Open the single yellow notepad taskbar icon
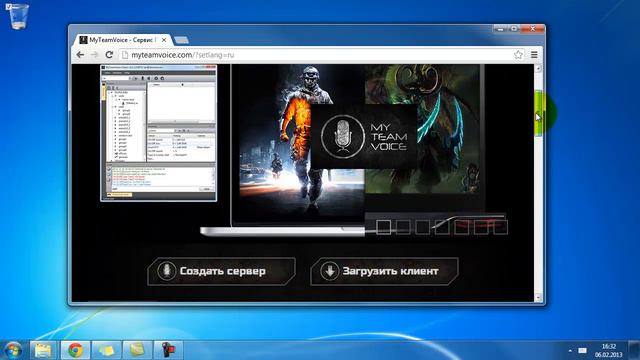640x360 pixels. pyautogui.click(x=137, y=350)
